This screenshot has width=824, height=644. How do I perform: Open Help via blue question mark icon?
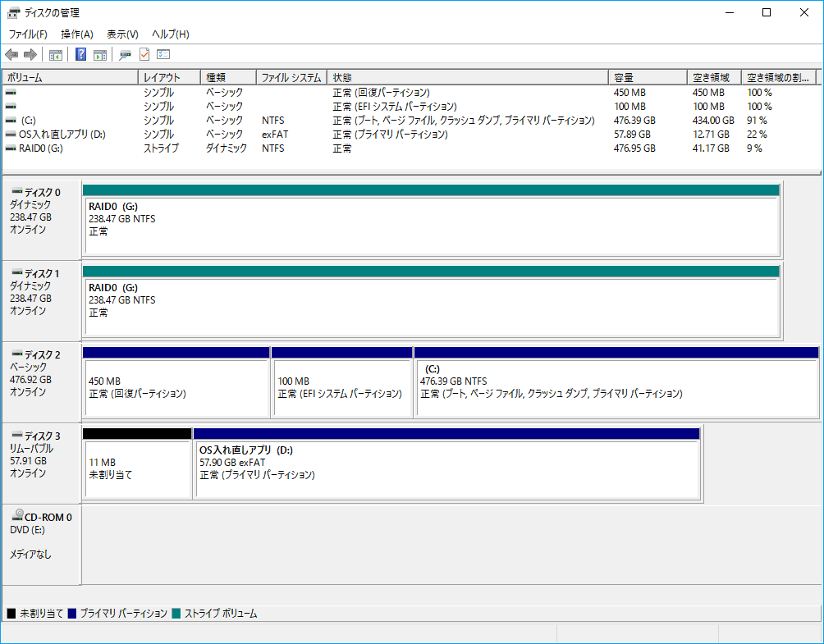click(81, 55)
